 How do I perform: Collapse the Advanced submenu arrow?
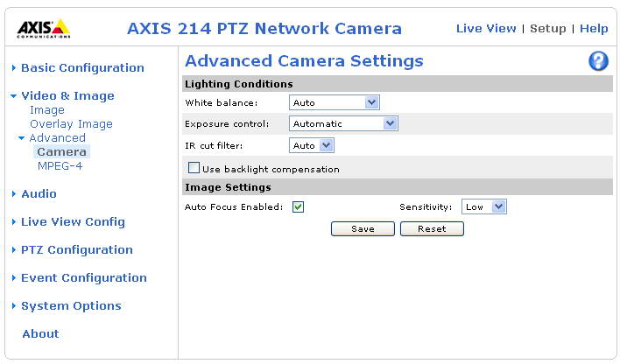coord(21,138)
